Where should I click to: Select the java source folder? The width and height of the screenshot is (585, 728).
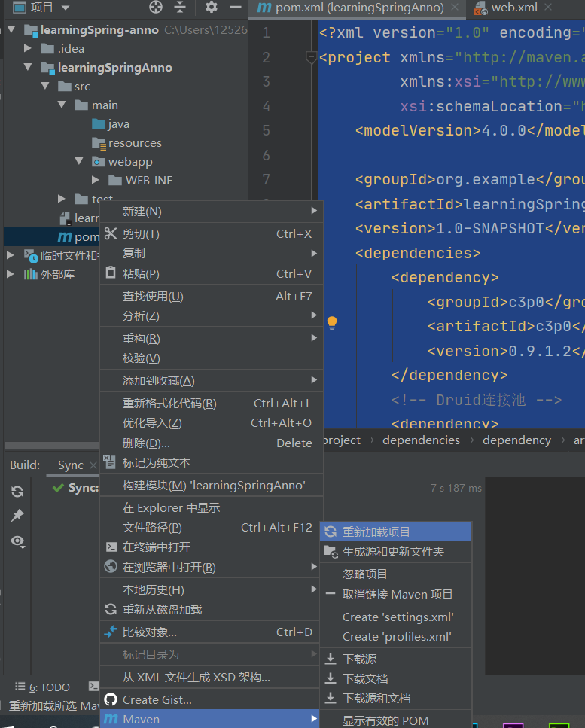pyautogui.click(x=111, y=124)
